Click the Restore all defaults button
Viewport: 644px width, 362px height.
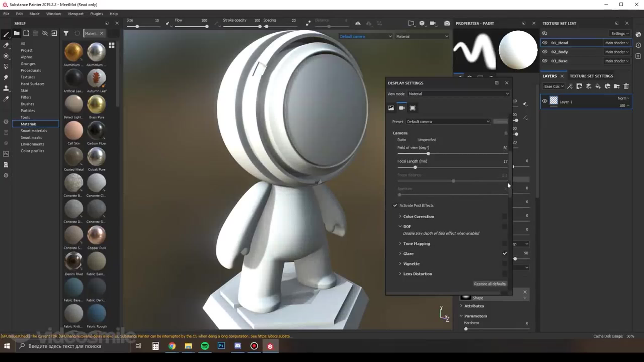pos(489,283)
